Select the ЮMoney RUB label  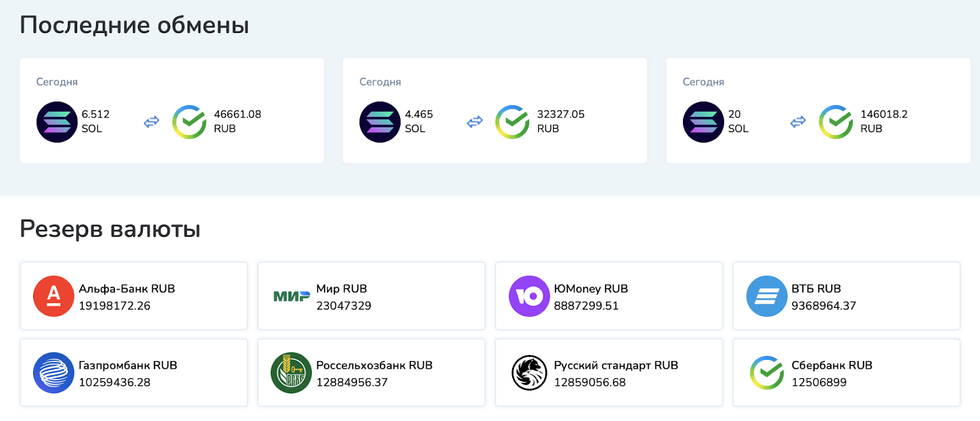[x=591, y=289]
